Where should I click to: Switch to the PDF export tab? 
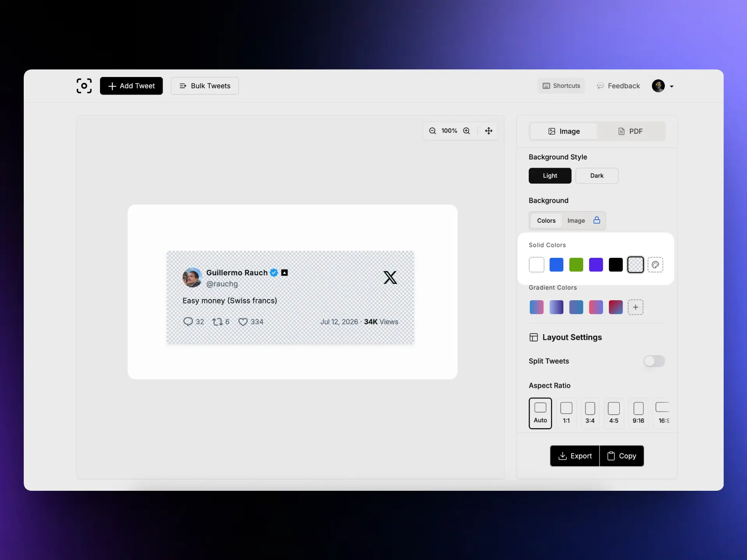coord(630,131)
